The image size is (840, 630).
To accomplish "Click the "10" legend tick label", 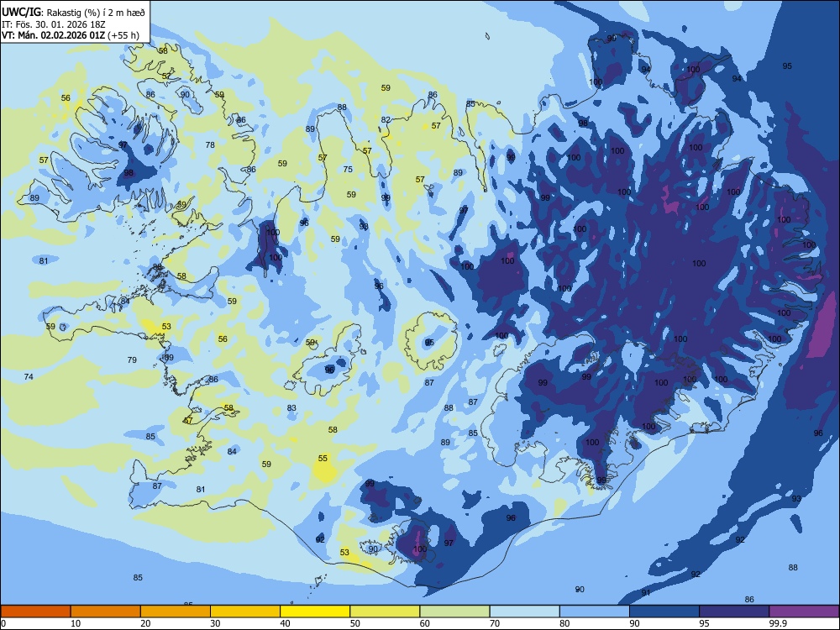I will click(76, 623).
